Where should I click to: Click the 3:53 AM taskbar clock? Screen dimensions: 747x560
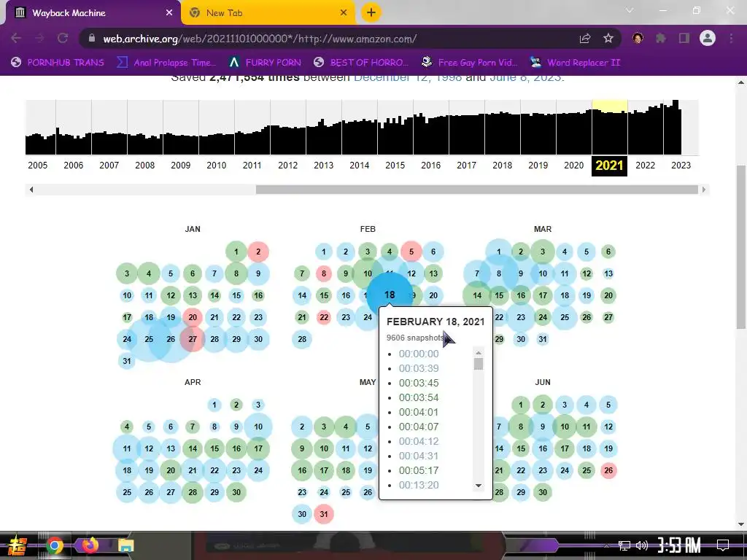pos(679,544)
